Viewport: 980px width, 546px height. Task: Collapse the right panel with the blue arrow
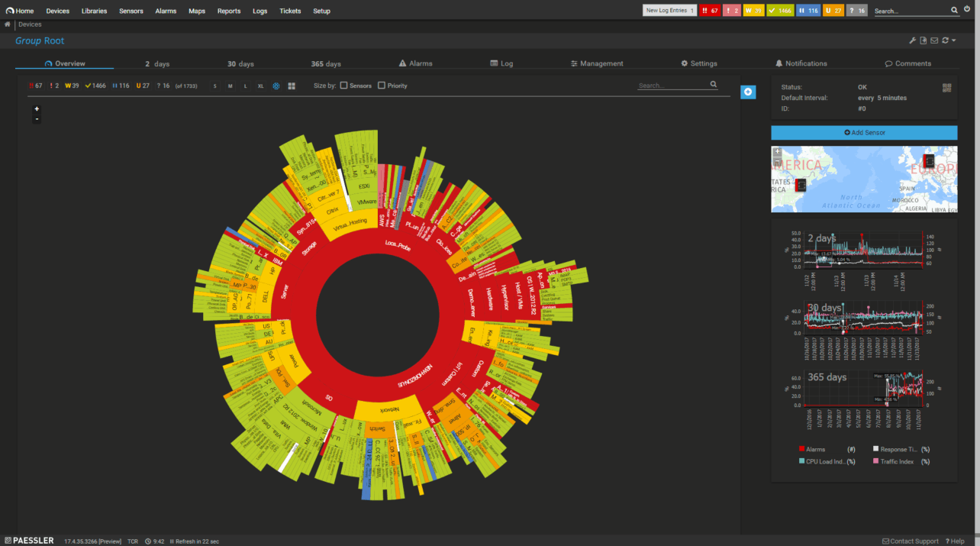[x=748, y=92]
